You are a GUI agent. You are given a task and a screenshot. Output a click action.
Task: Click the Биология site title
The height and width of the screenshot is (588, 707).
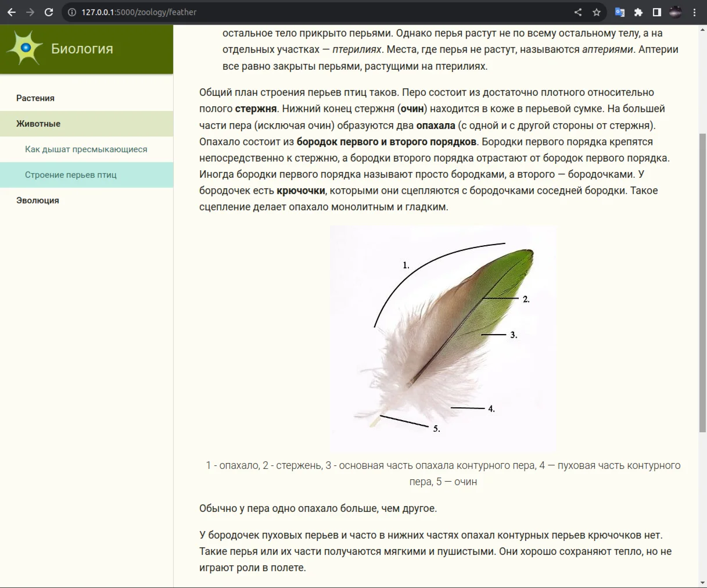click(82, 49)
